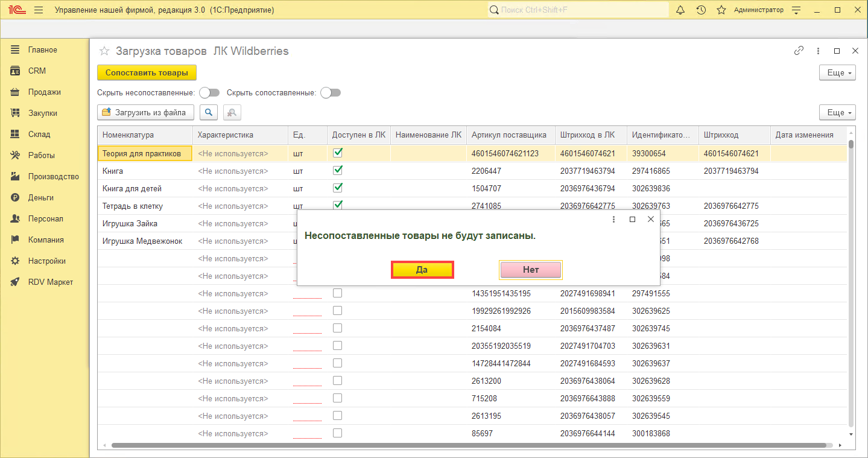Open service menu dropdown beside Администратор
This screenshot has width=868, height=458.
point(796,10)
